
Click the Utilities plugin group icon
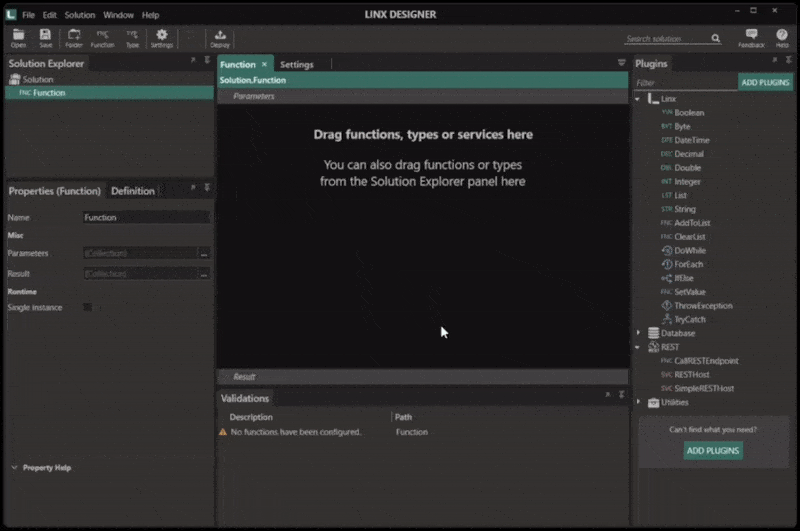coord(653,402)
